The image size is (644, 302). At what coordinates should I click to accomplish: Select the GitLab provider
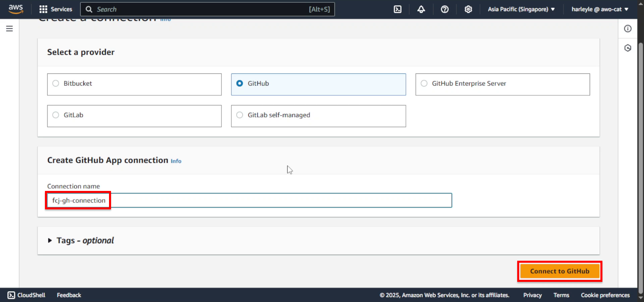[x=134, y=116]
